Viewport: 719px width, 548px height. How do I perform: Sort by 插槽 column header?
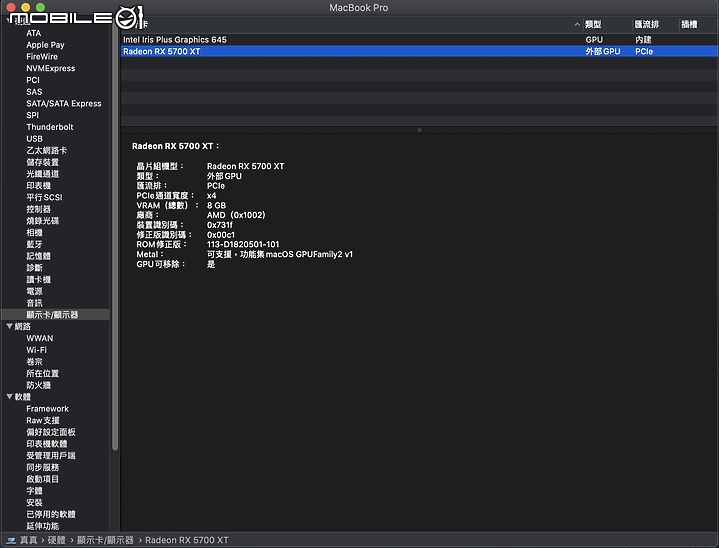click(x=689, y=24)
